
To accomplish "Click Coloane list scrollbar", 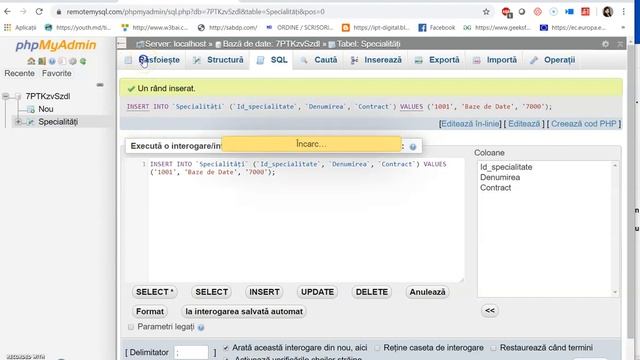I will pyautogui.click(x=615, y=229).
